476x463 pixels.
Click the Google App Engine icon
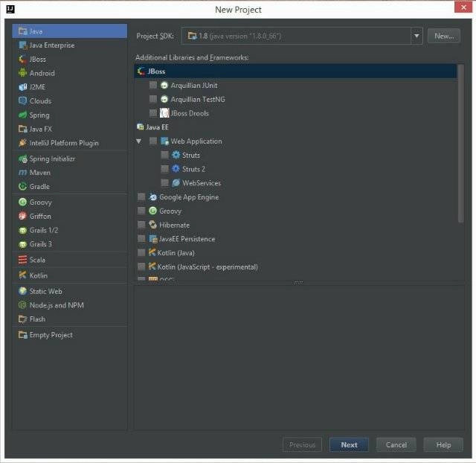152,197
